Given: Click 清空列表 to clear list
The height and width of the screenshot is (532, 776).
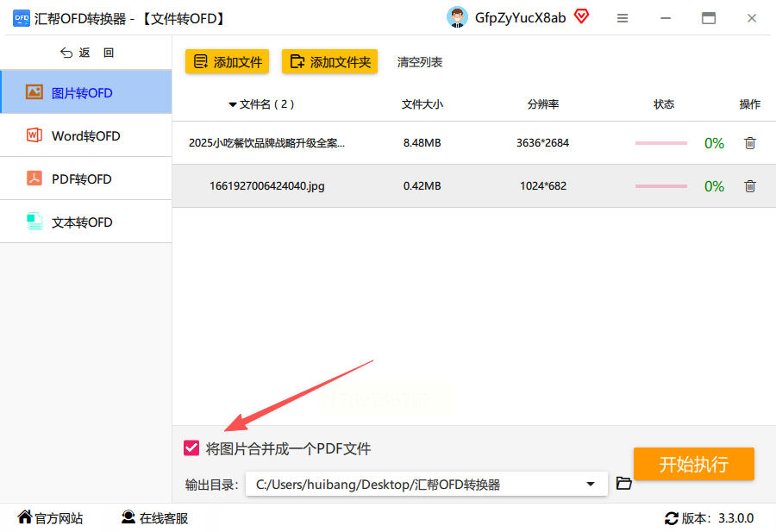Looking at the screenshot, I should [420, 62].
